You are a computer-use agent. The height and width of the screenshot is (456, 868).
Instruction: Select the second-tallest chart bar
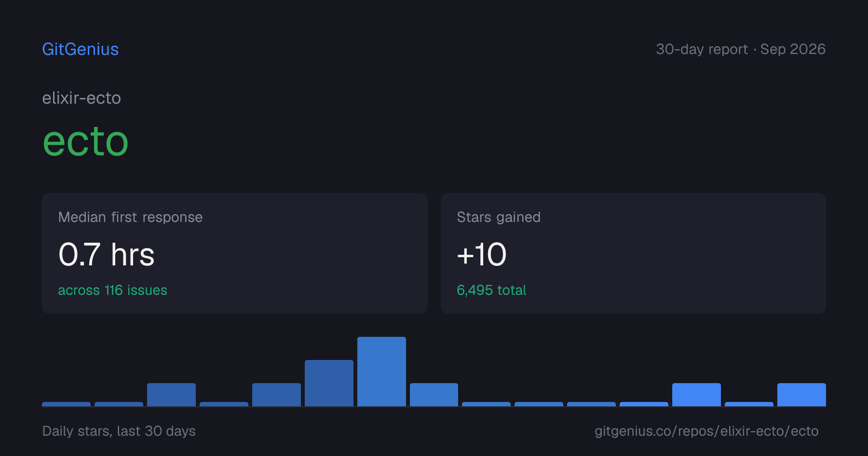pos(329,383)
